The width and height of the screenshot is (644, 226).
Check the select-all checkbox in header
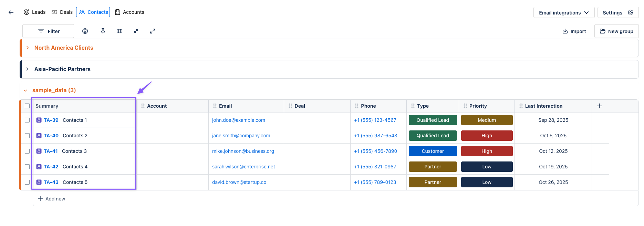27,106
